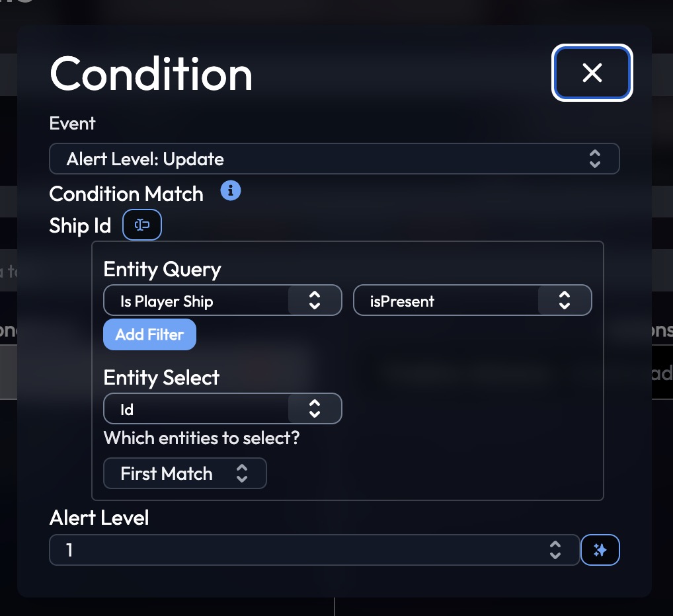Screen dimensions: 673x616
Task: Click the Alert Level label
Action: click(99, 518)
